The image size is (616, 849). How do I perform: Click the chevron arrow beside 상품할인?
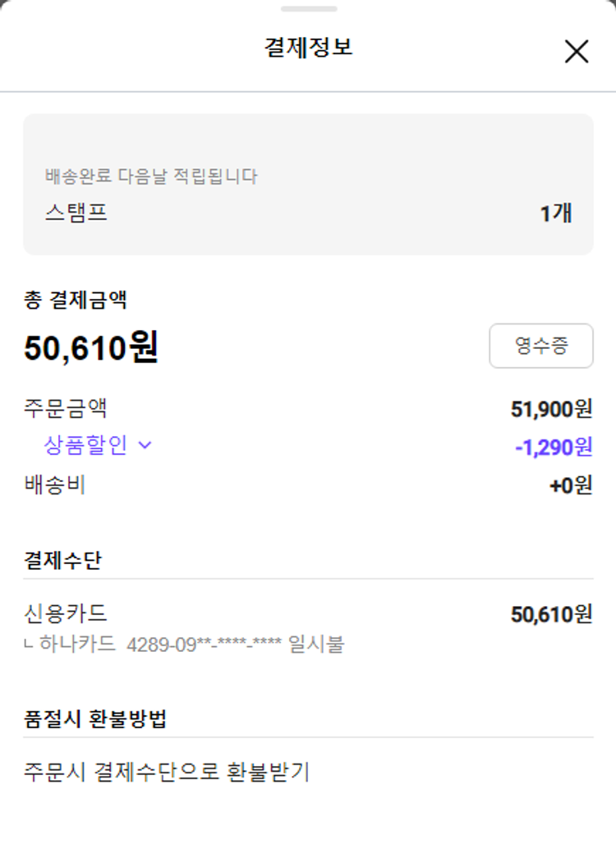(x=145, y=446)
